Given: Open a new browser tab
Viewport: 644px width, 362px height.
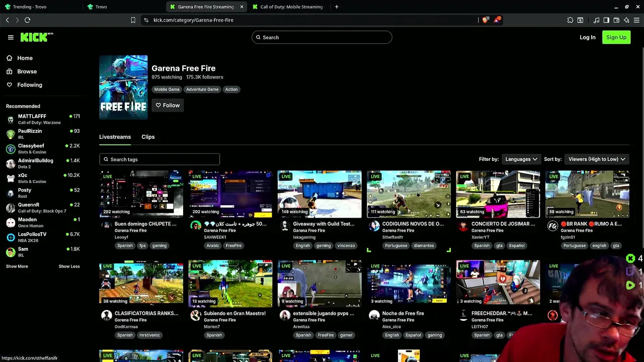Looking at the screenshot, I should click(337, 7).
